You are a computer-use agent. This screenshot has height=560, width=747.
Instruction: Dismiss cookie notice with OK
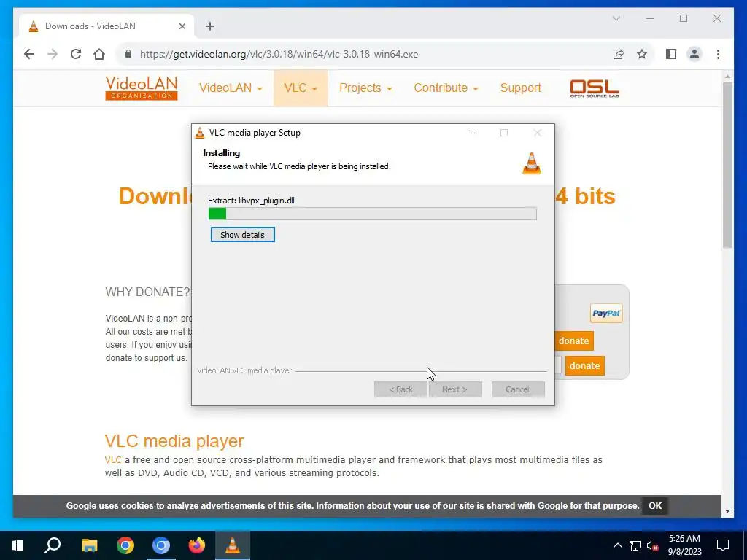pyautogui.click(x=655, y=506)
